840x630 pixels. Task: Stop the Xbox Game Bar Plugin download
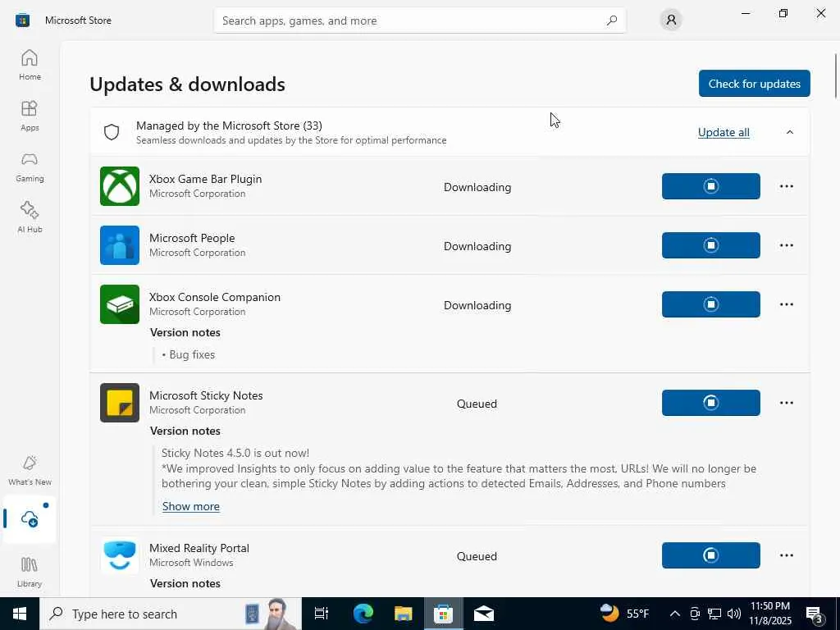pos(711,186)
